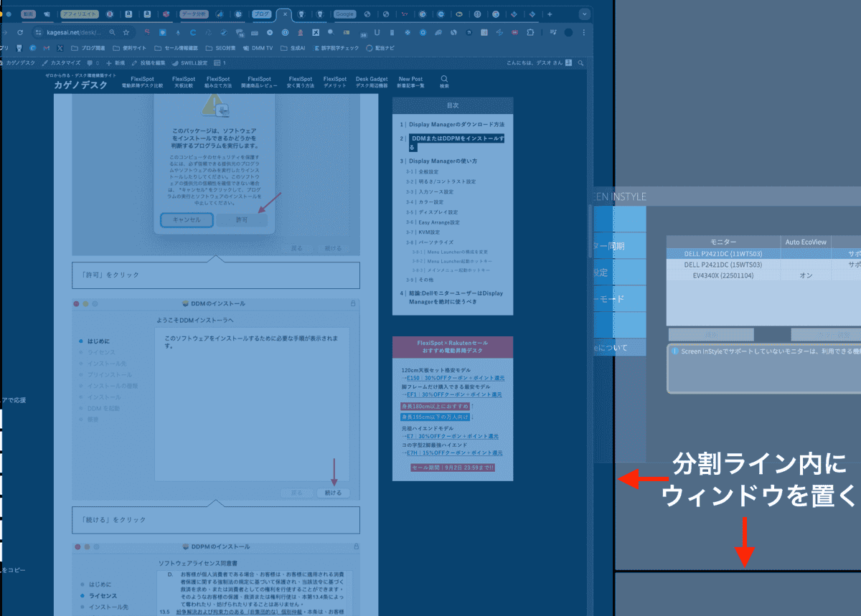Click the WordPress admin bar search icon
Viewport: 861px width, 616px height.
[x=581, y=63]
